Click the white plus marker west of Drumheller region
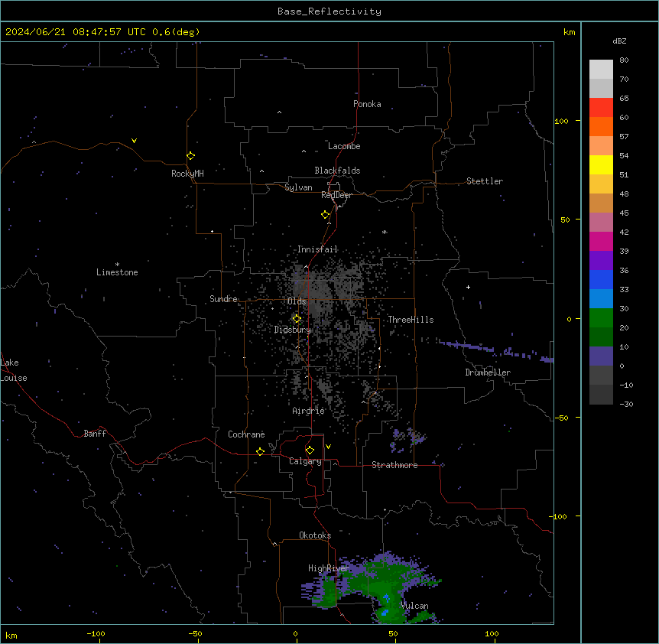The image size is (659, 644). (x=468, y=287)
